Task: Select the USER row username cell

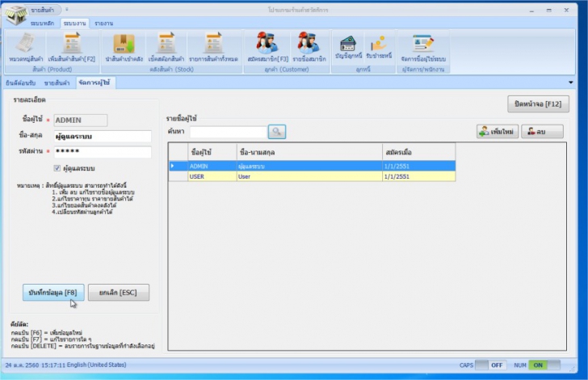Action: pos(212,176)
